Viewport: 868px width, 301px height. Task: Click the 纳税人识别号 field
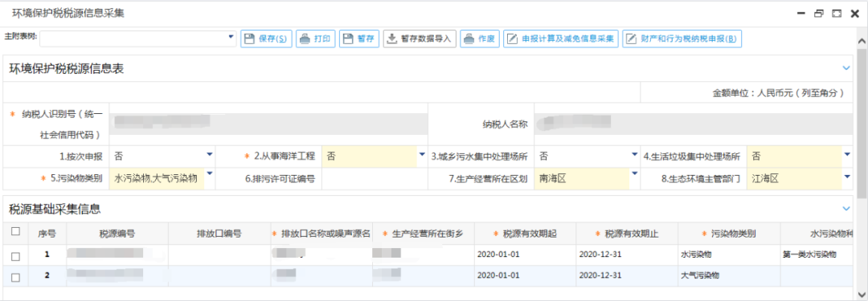[269, 124]
